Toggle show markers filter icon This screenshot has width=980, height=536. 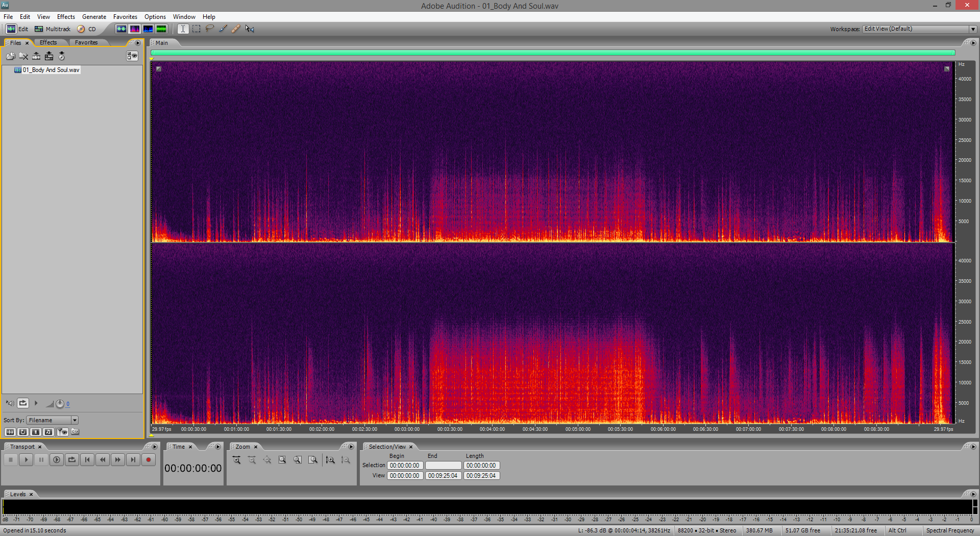click(62, 432)
